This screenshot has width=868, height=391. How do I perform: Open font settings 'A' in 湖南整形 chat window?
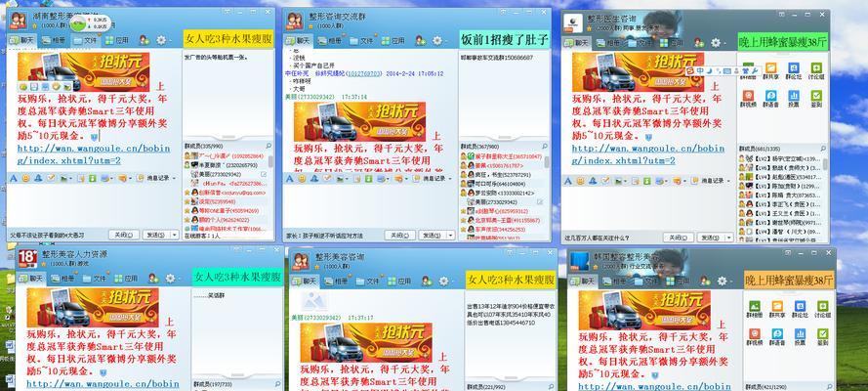pos(12,178)
